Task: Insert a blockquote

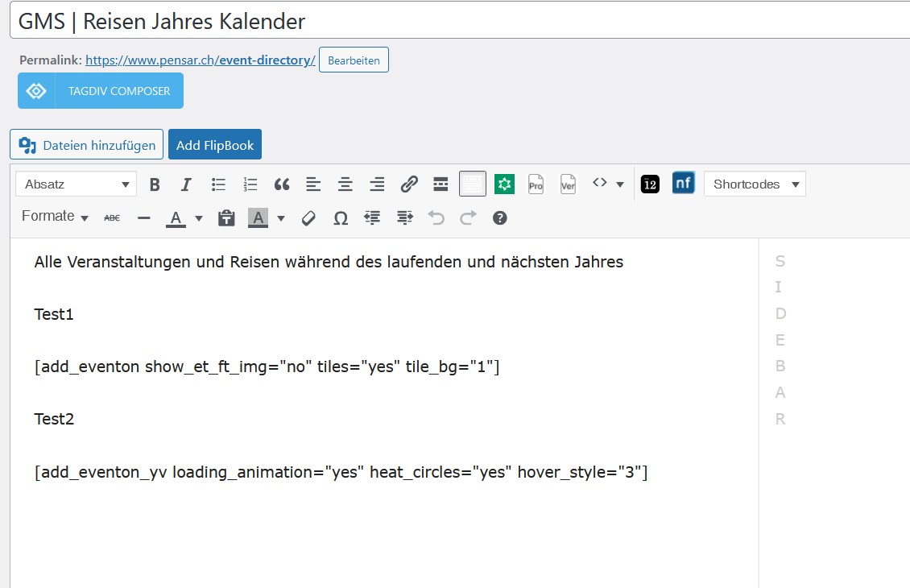Action: point(282,184)
